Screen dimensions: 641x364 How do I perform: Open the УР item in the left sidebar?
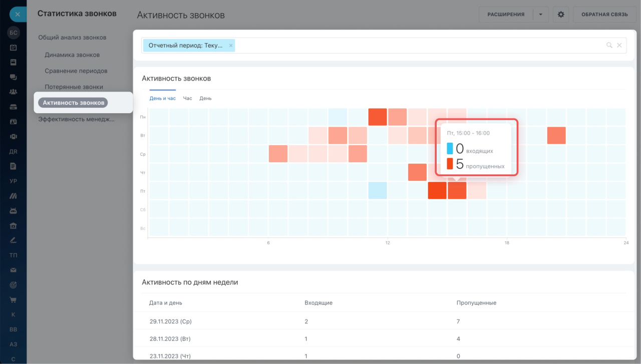(x=14, y=181)
